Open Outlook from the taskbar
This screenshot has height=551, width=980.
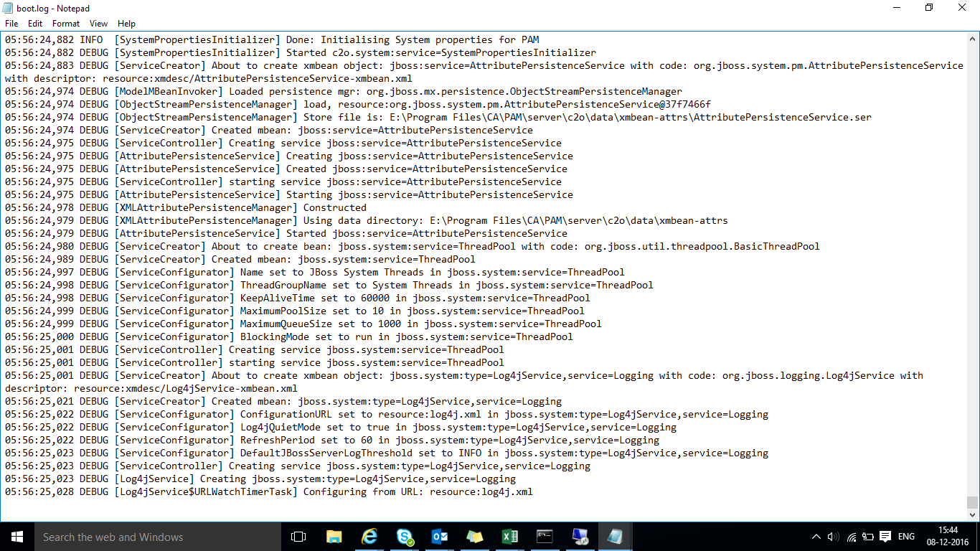tap(440, 536)
